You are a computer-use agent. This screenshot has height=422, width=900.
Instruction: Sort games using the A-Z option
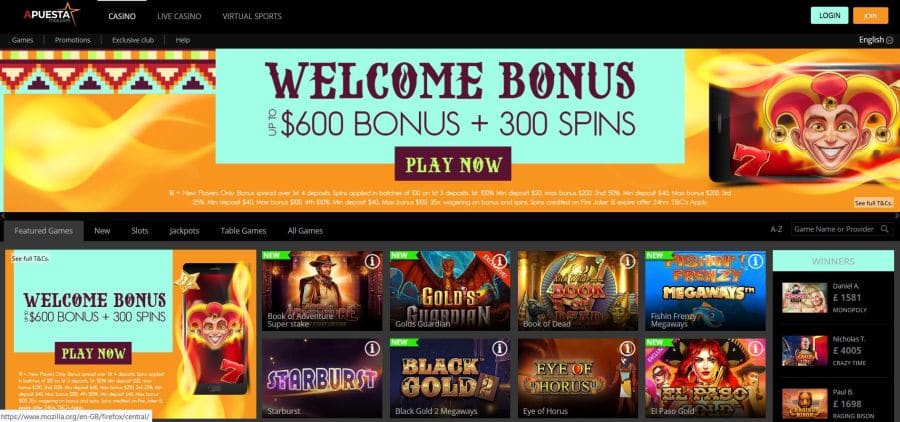pos(776,229)
